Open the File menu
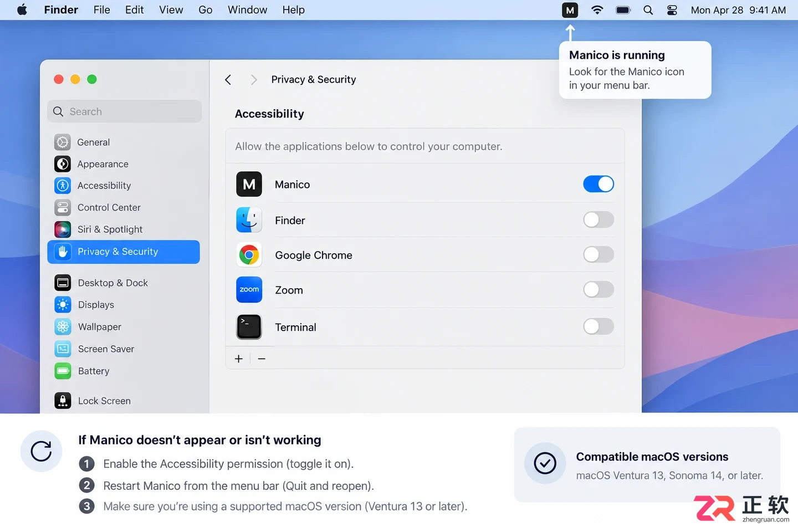798x532 pixels. pos(102,10)
